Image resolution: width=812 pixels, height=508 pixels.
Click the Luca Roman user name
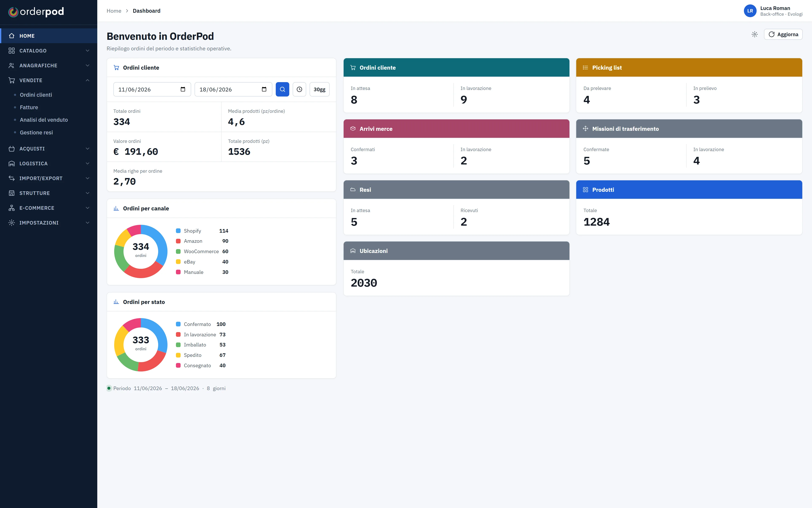[x=775, y=8]
